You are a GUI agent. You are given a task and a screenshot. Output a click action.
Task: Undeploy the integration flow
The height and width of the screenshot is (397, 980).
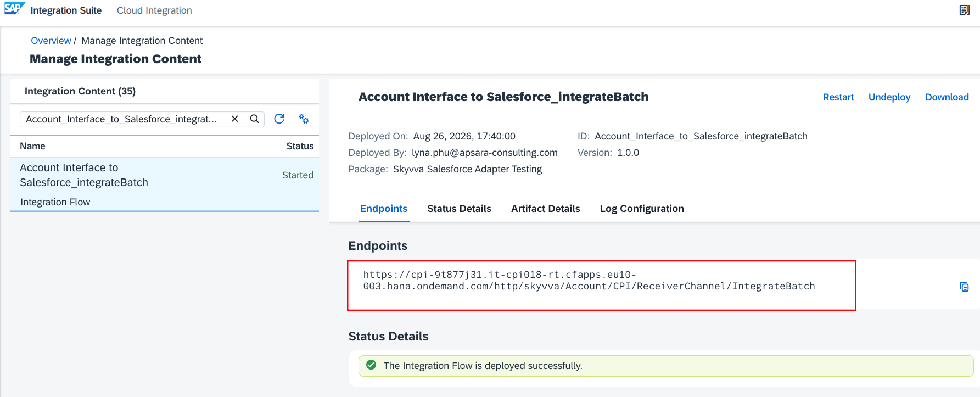889,97
